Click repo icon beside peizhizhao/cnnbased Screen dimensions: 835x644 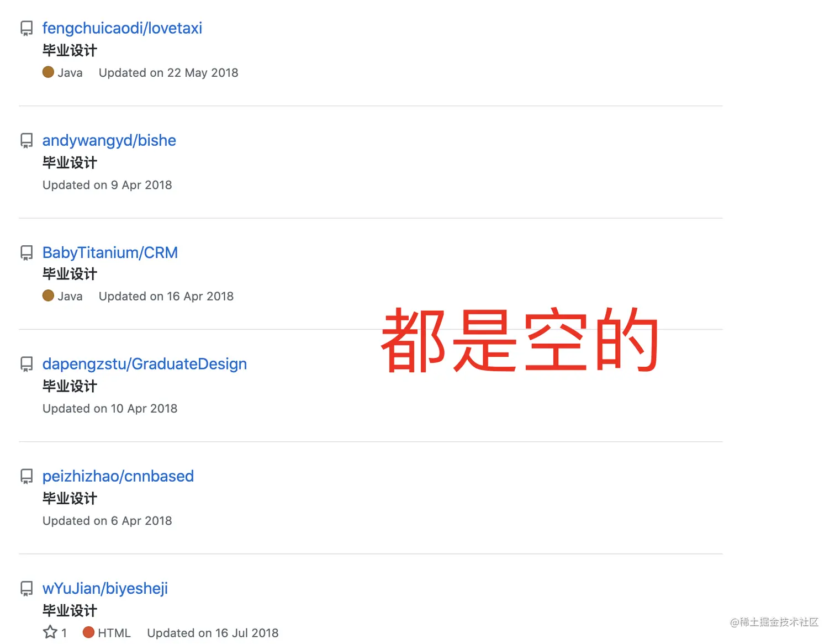coord(27,476)
